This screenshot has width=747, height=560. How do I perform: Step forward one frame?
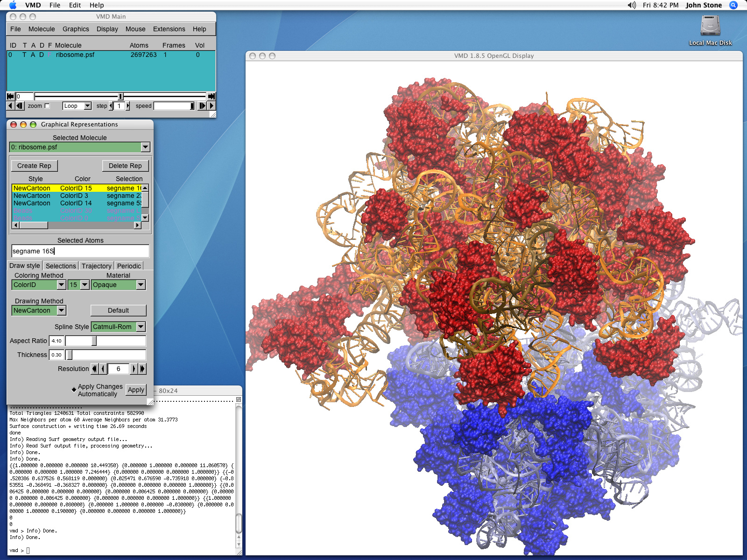click(202, 106)
